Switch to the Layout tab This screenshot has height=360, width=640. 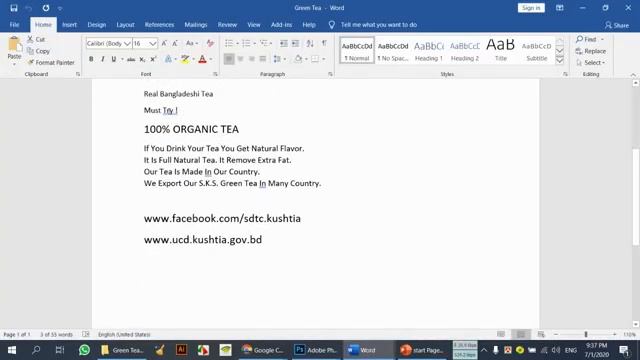click(125, 25)
